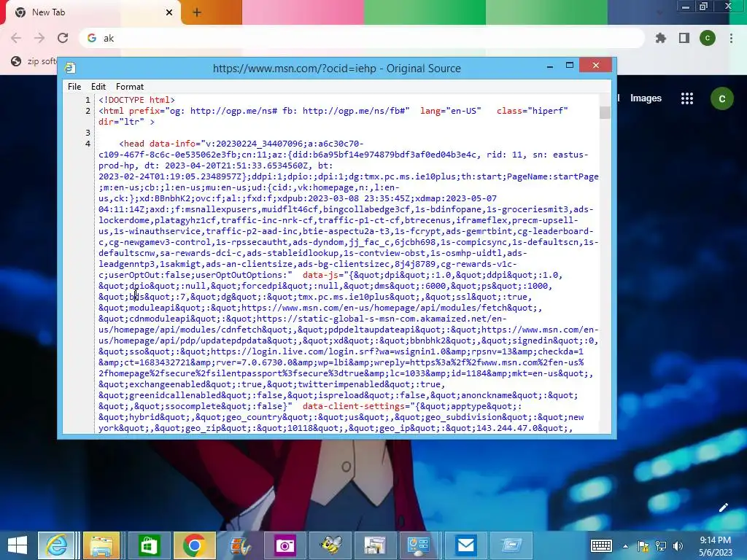This screenshot has width=747, height=560.
Task: Click the data-client-settings attribute text
Action: [354, 407]
